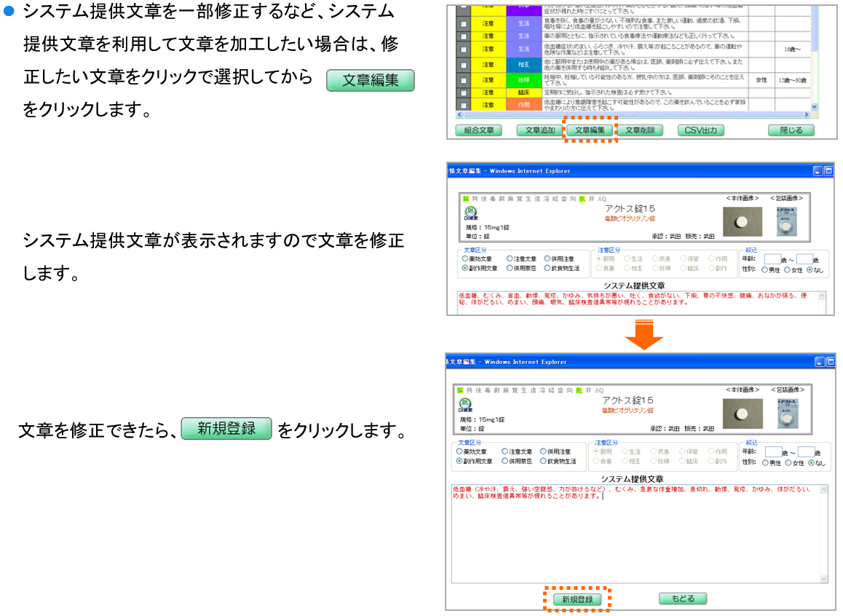Image resolution: width=843 pixels, height=616 pixels.
Task: Select the checkbox on the 臨床 row
Action: pyautogui.click(x=464, y=92)
